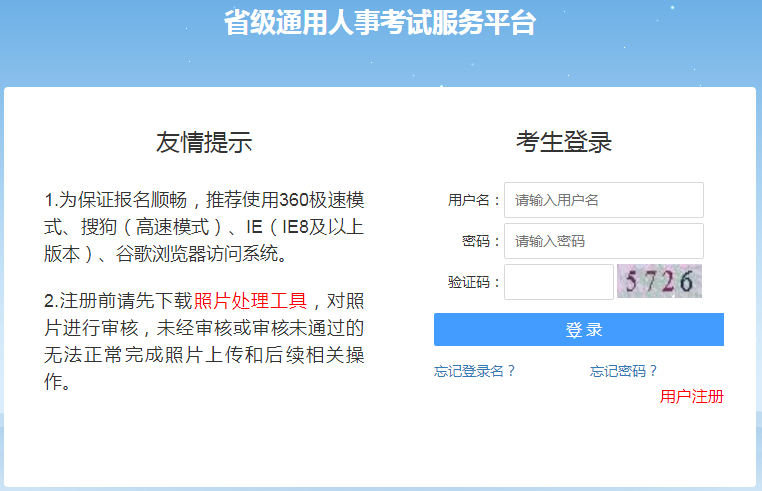This screenshot has width=762, height=491.
Task: Click the 验证码： label
Action: click(x=474, y=282)
